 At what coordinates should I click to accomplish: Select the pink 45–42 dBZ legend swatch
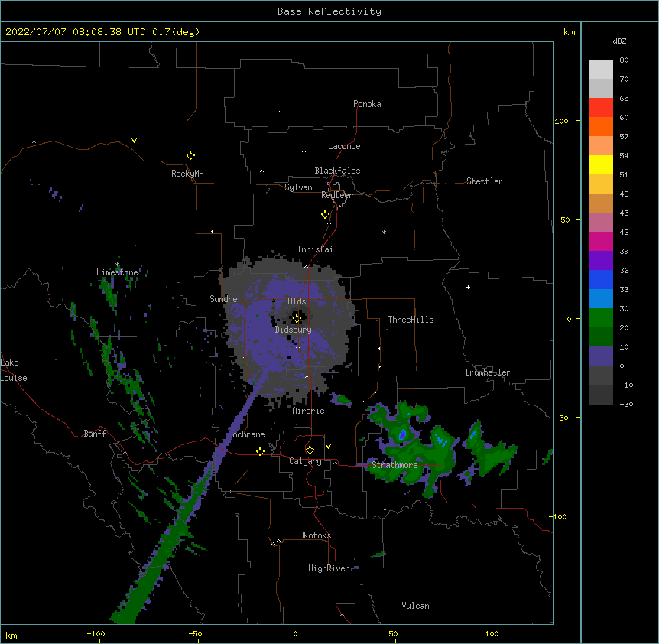coord(601,223)
